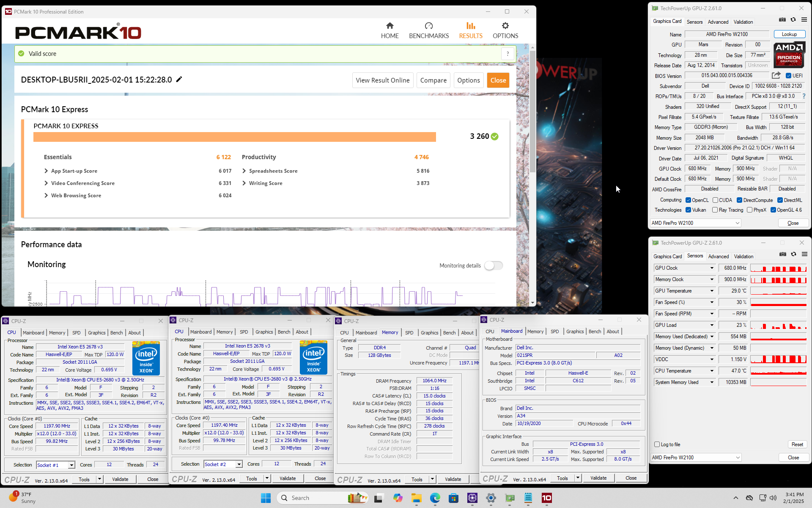
Task: Open GPU-Z Sensors hamburger menu
Action: point(804,254)
